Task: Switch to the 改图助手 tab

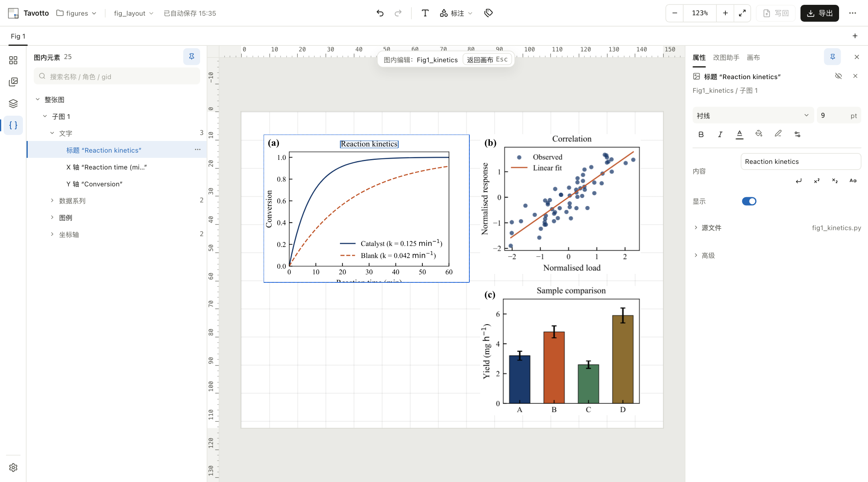Action: coord(726,57)
